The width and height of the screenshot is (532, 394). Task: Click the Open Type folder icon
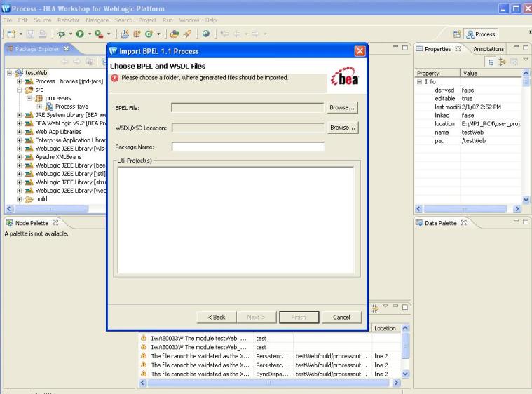coord(175,34)
